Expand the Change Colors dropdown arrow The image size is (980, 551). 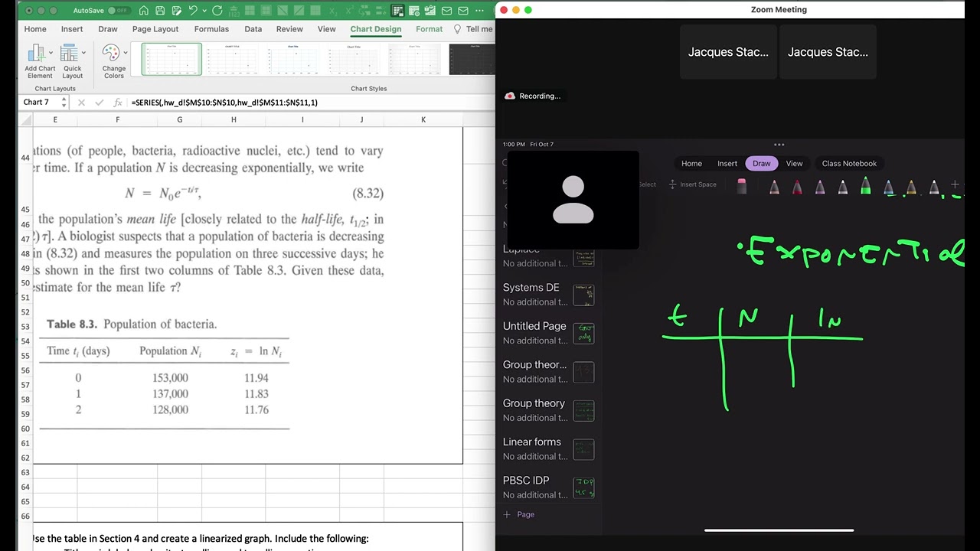click(126, 54)
